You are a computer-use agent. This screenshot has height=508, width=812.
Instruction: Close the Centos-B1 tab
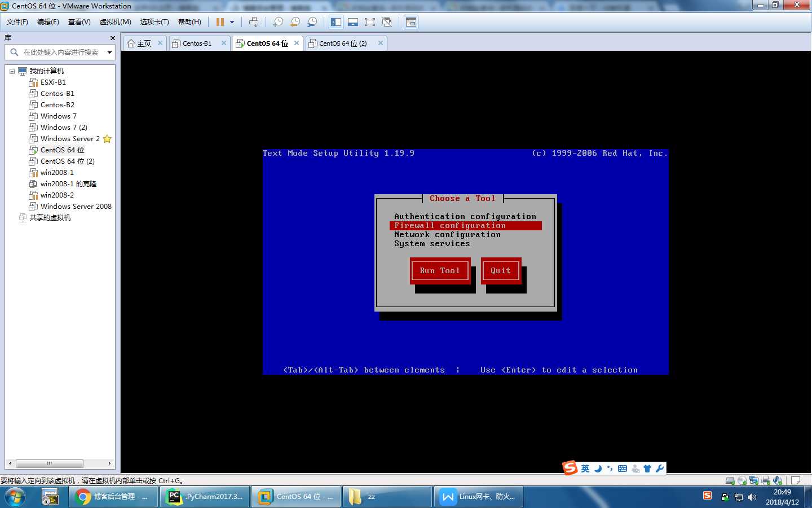tap(224, 43)
